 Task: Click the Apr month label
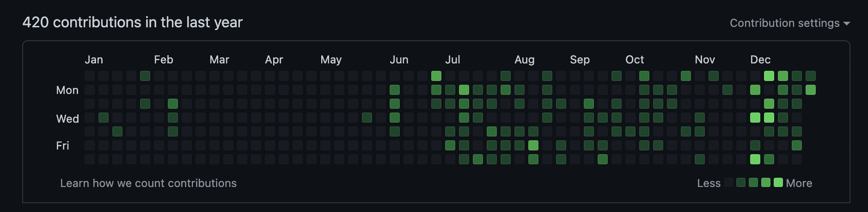click(x=274, y=60)
